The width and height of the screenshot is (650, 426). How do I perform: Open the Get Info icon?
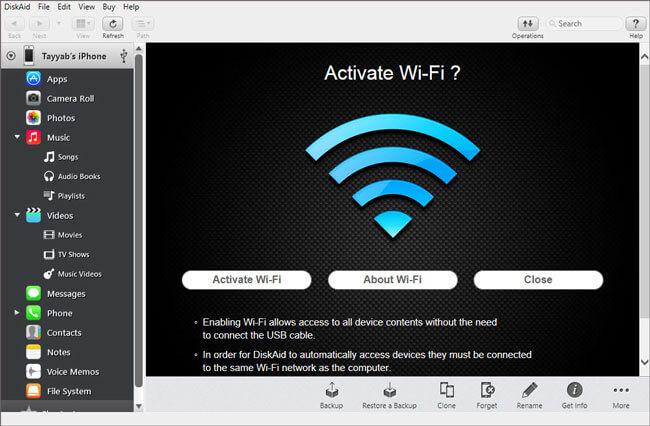click(x=575, y=390)
